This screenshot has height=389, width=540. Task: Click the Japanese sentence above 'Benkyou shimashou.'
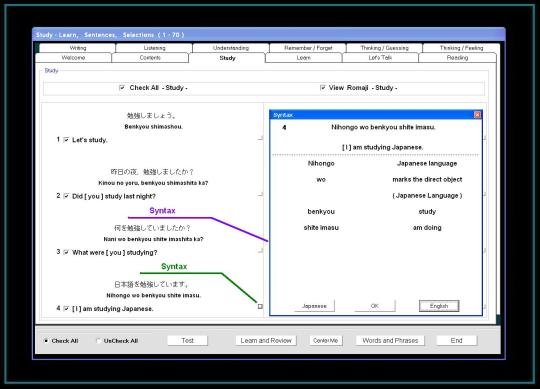(151, 116)
